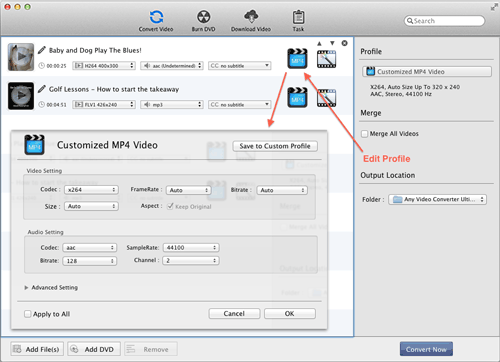This screenshot has width=500, height=362.
Task: Open the subtitle dropdown for Baby and Dog
Action: click(239, 65)
